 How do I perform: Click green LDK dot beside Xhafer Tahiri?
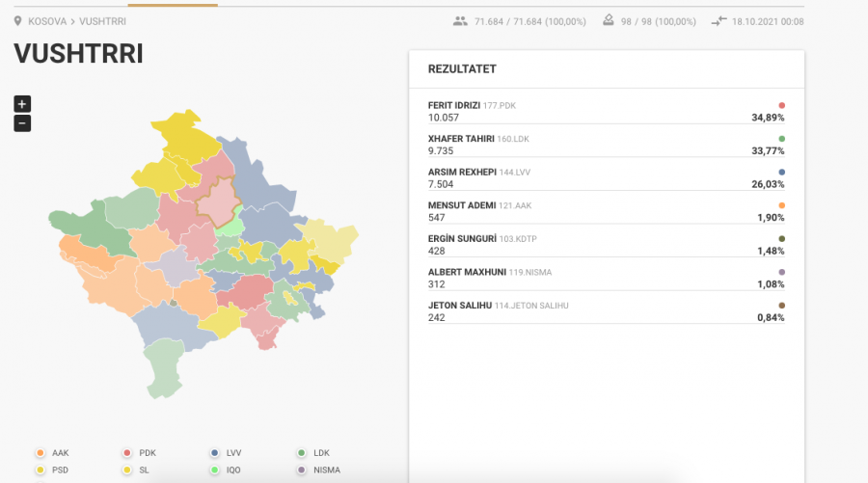[x=781, y=138]
